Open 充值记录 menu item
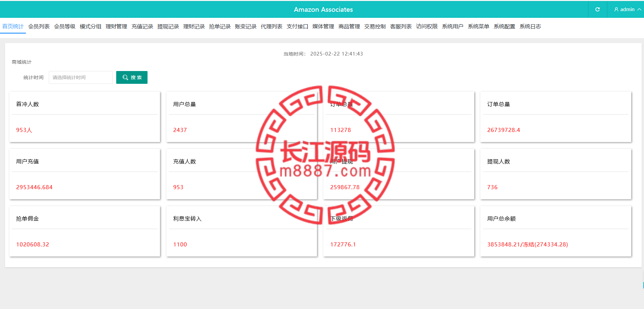Screen dimensions: 644x309 click(x=142, y=26)
